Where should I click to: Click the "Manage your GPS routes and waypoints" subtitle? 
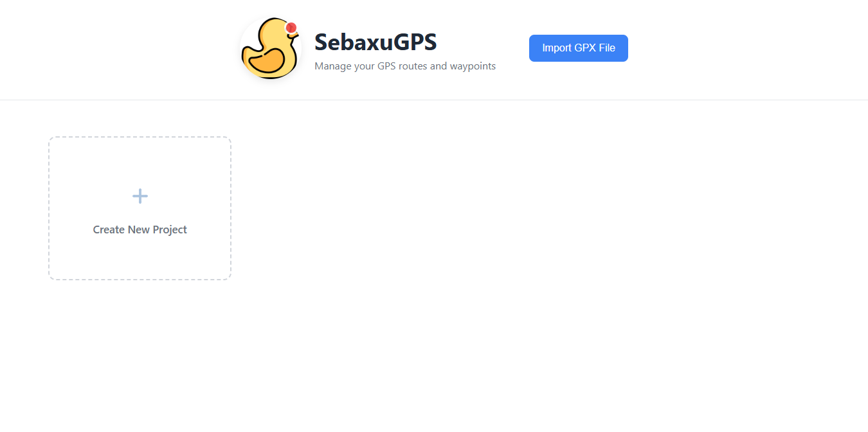tap(405, 66)
